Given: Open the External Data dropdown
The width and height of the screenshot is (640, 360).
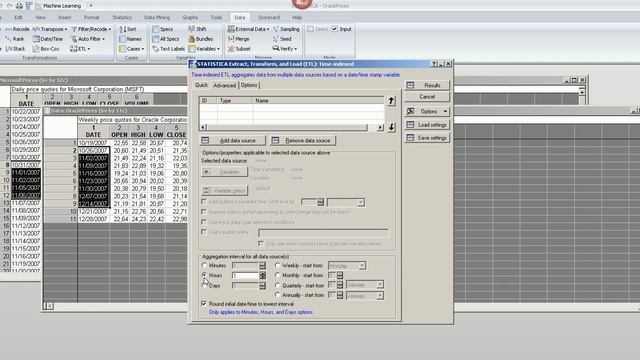Looking at the screenshot, I should pos(248,29).
